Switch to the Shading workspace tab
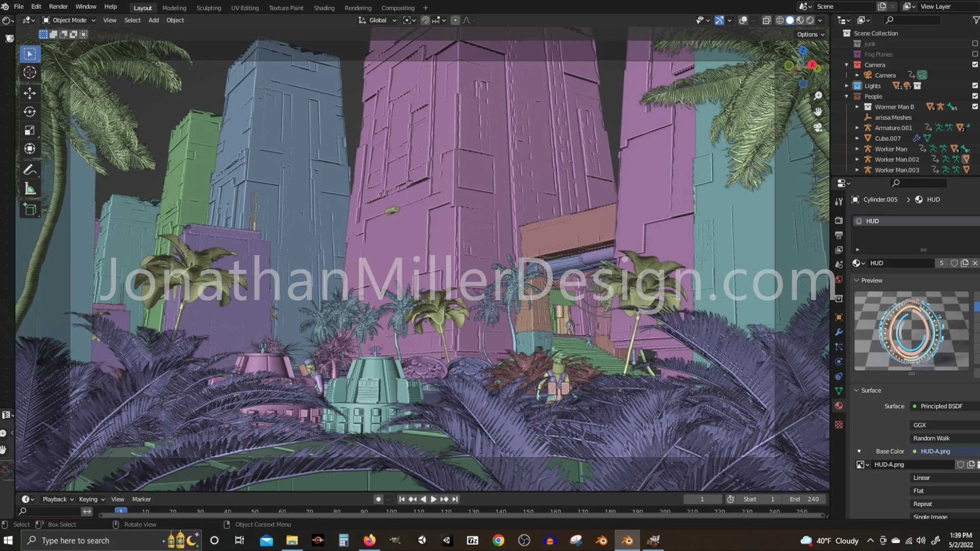Screen dimensions: 980x551 [x=324, y=8]
